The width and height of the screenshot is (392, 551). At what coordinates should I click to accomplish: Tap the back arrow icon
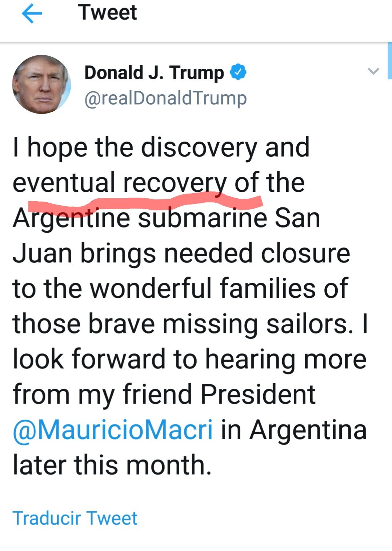pos(32,13)
